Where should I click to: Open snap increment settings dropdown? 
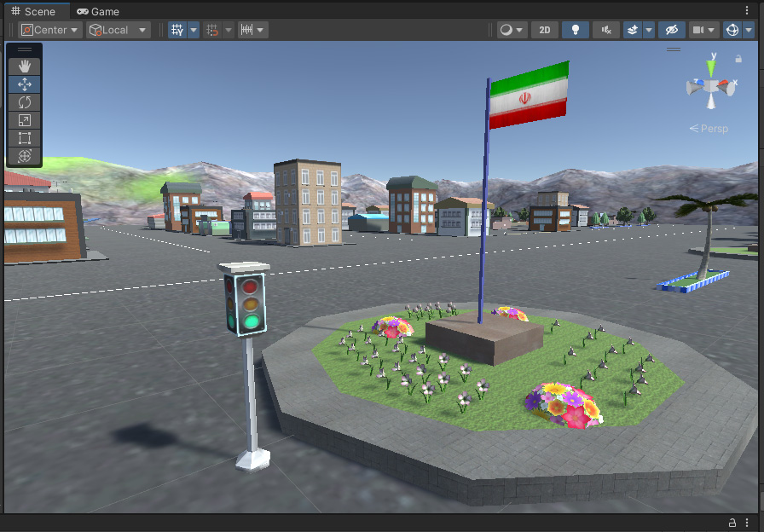253,30
